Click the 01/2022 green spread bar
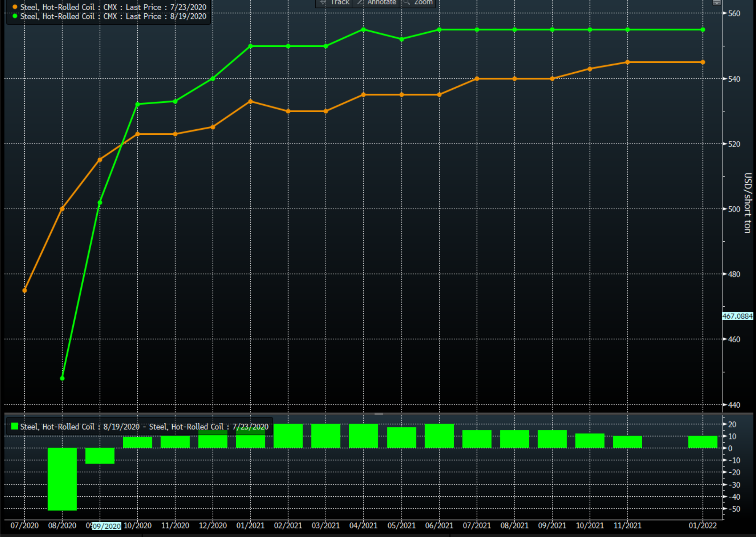The height and width of the screenshot is (537, 756). (x=702, y=442)
